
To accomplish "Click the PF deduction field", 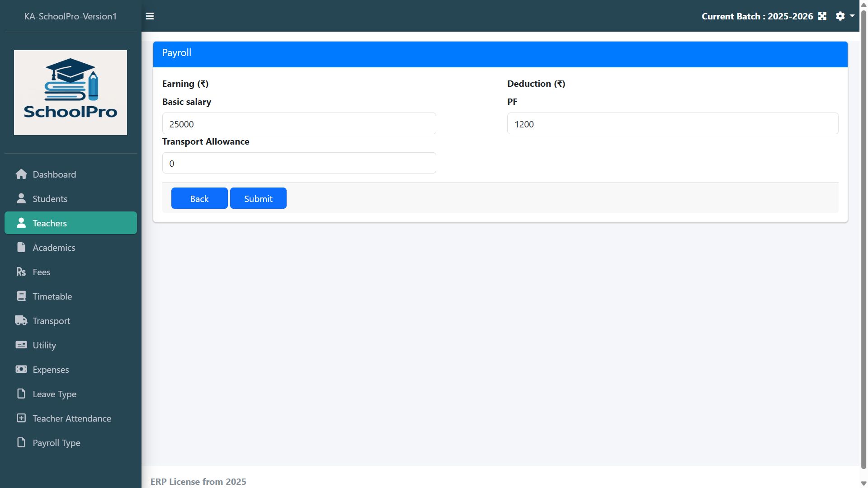I will (x=672, y=124).
